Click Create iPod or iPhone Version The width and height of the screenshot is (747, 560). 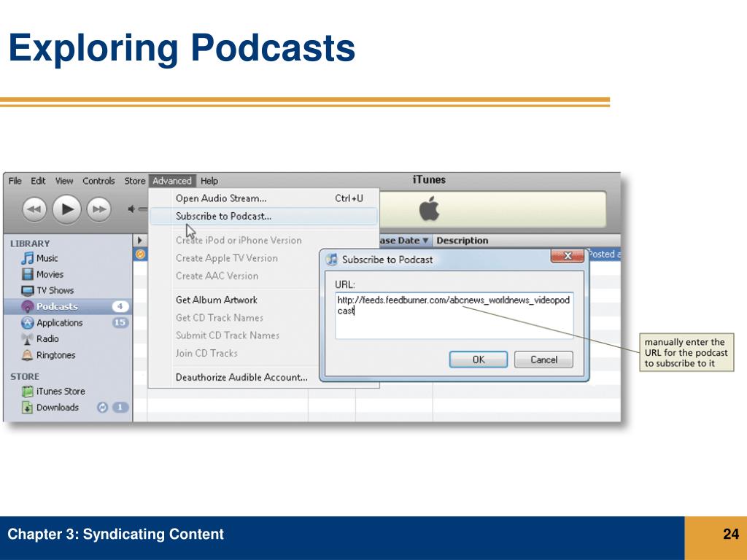pos(239,241)
